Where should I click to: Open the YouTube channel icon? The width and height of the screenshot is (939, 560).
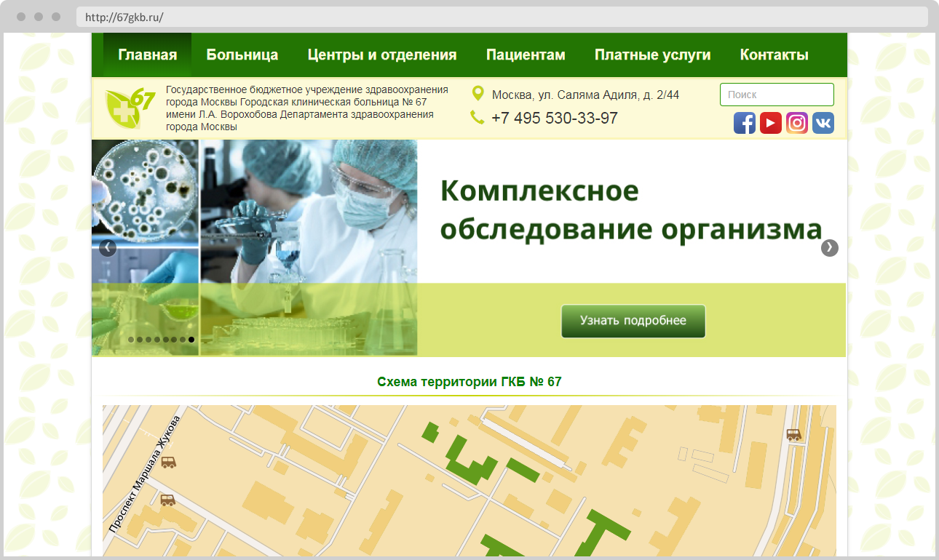pyautogui.click(x=771, y=123)
